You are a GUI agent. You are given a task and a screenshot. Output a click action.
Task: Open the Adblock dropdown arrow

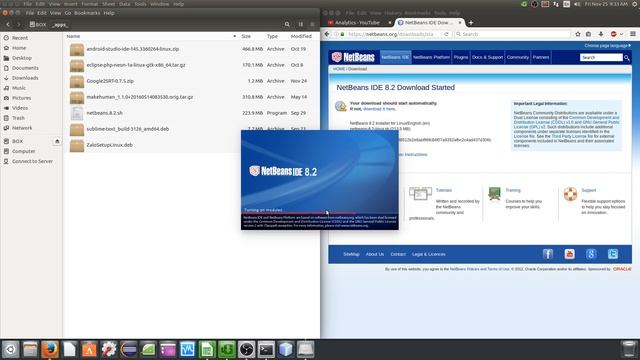[x=621, y=34]
